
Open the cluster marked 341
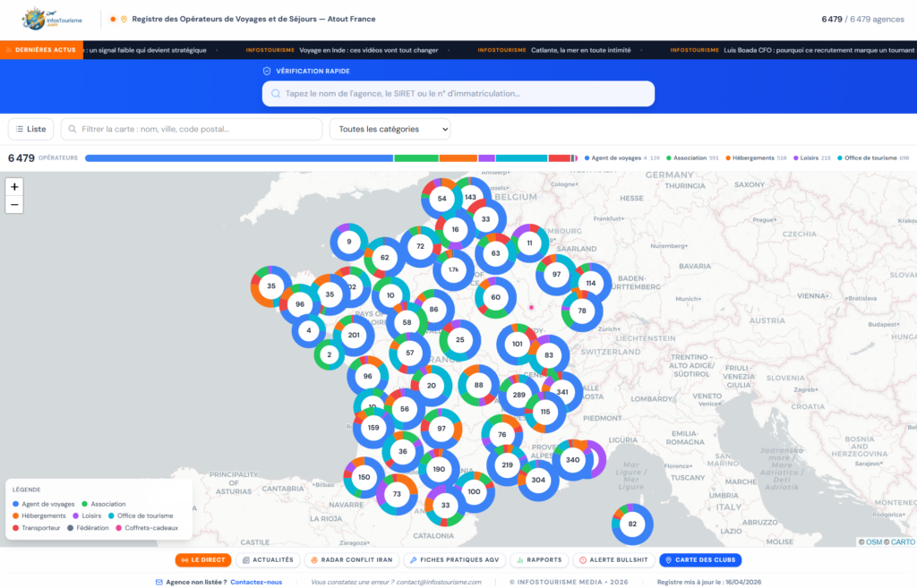click(x=562, y=392)
